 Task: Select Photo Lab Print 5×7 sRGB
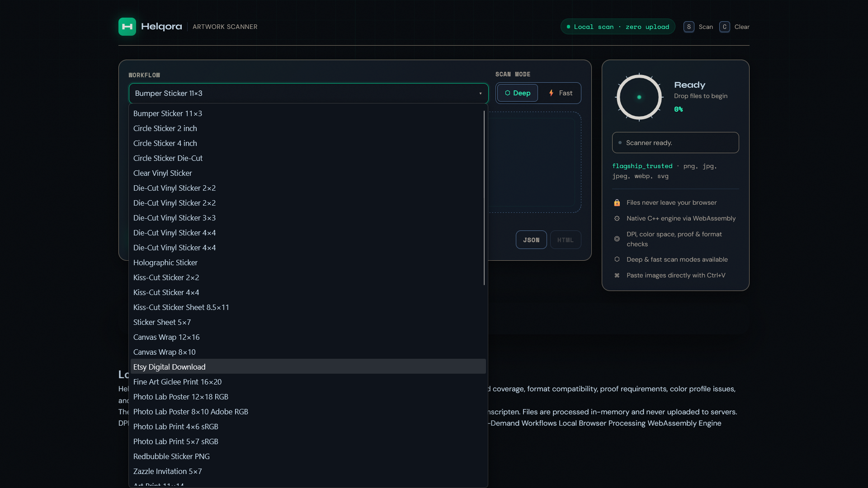pyautogui.click(x=308, y=441)
